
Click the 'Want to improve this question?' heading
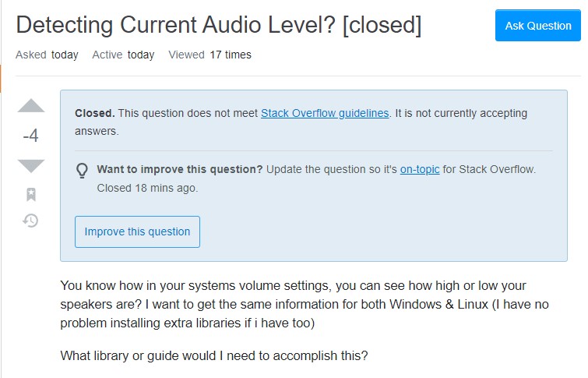coord(180,169)
